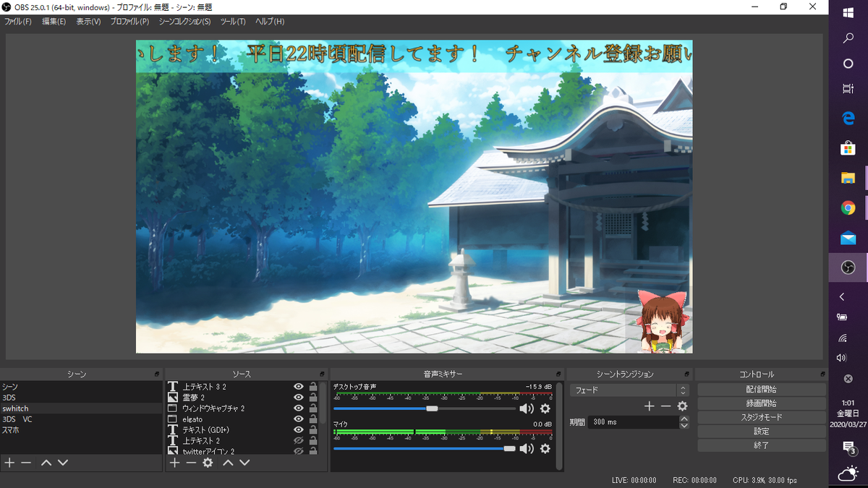Move the selected source down

244,463
